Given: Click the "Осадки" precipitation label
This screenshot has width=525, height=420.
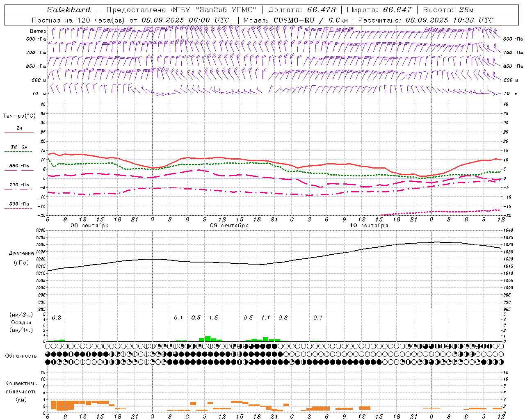Looking at the screenshot, I should tap(21, 322).
